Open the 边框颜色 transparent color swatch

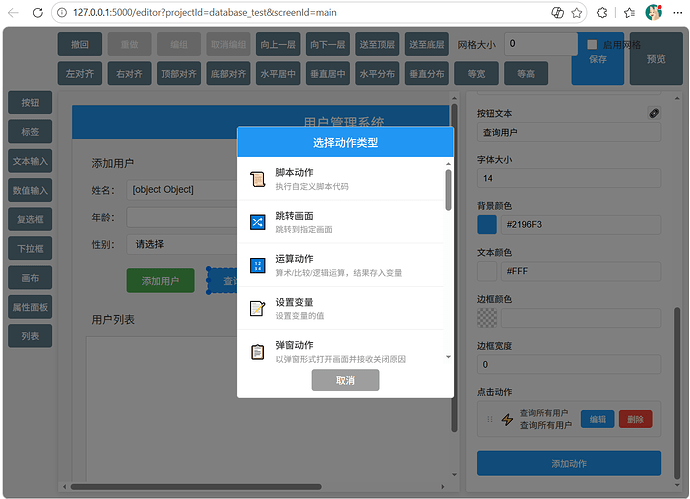(487, 318)
